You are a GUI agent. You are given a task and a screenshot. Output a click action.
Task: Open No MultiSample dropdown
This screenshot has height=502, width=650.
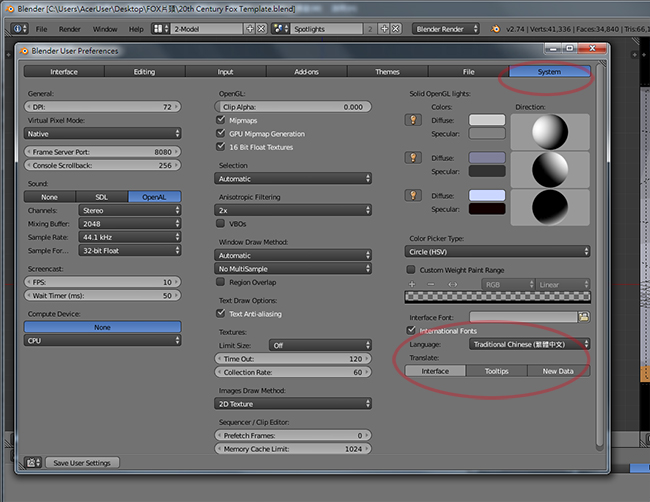pyautogui.click(x=293, y=269)
